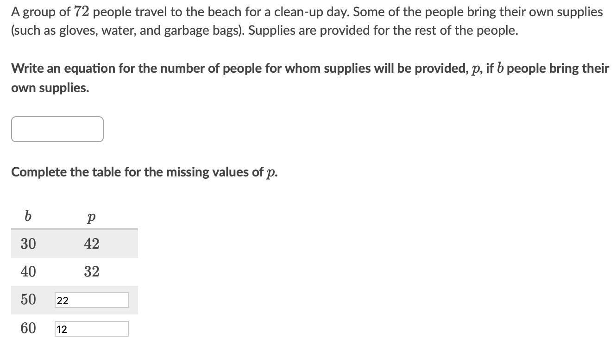The image size is (616, 364).
Task: Click the p value 32 cell
Action: point(92,271)
